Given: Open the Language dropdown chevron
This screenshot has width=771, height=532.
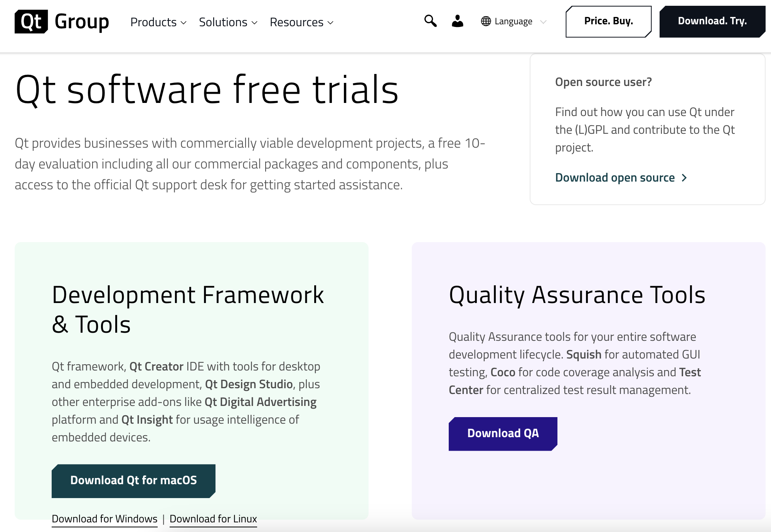Looking at the screenshot, I should [x=543, y=22].
